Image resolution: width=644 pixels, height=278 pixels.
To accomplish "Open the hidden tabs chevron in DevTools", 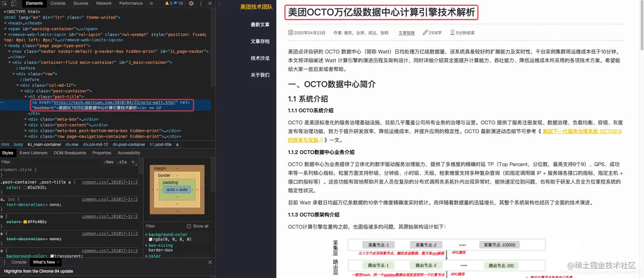I will click(151, 3).
